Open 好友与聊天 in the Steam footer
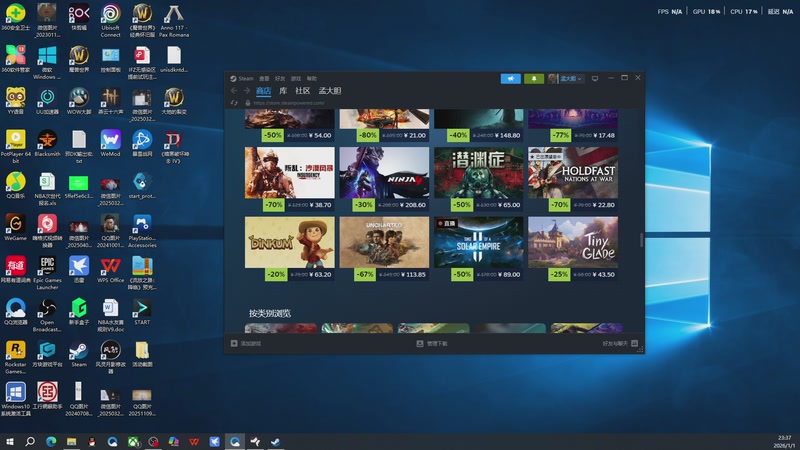Screen dimensions: 800x450 point(620,343)
